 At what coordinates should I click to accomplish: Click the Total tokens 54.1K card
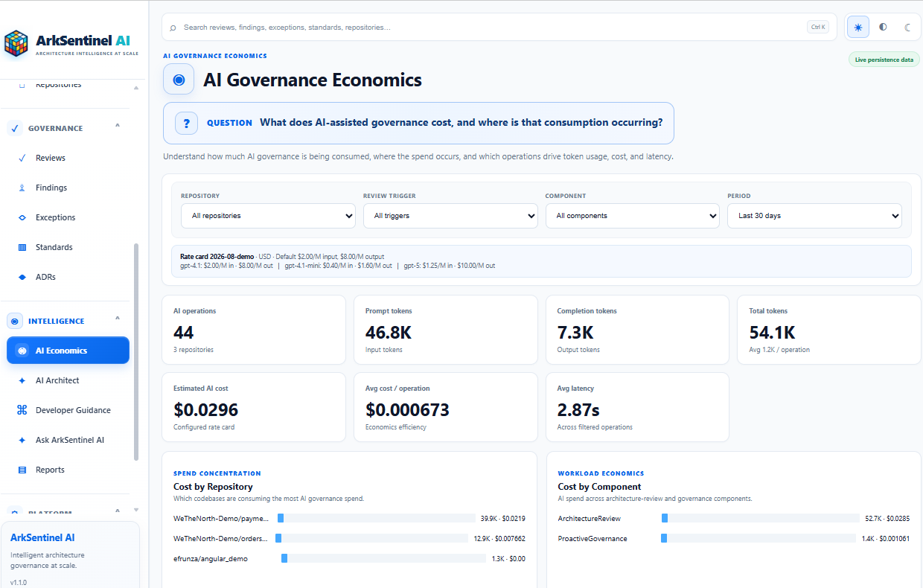[x=829, y=330]
